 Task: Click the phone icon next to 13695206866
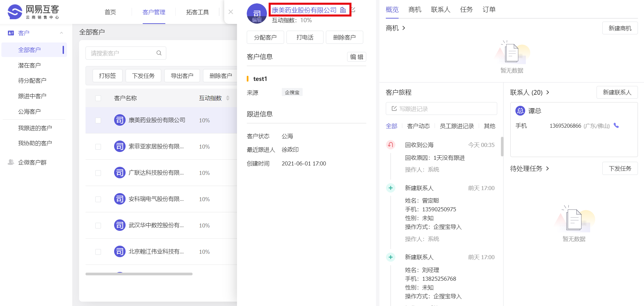pyautogui.click(x=616, y=125)
